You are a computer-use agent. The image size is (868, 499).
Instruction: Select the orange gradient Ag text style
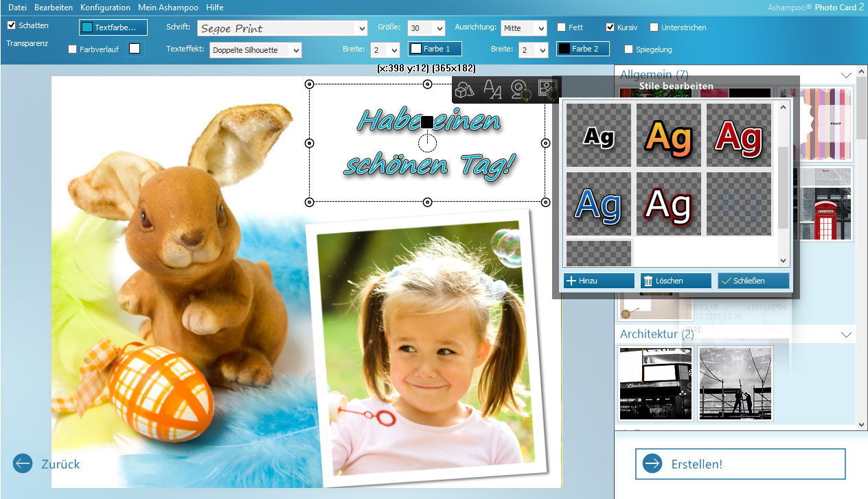point(669,136)
